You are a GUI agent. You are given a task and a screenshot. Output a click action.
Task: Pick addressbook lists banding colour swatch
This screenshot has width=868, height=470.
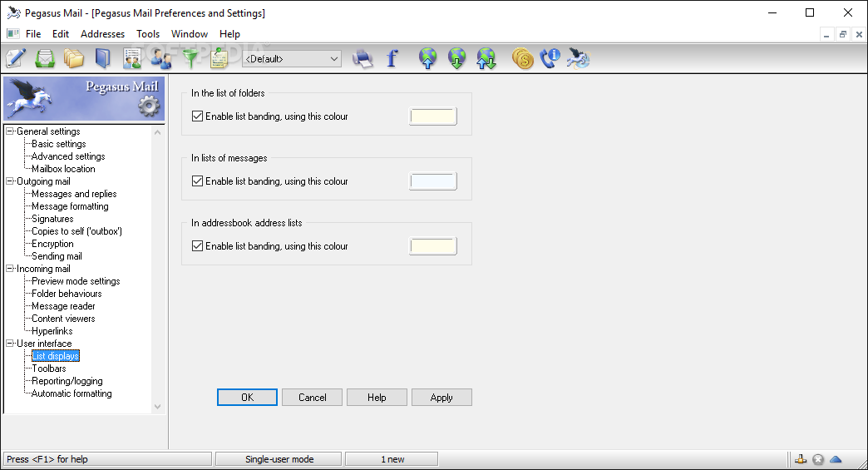pos(433,245)
